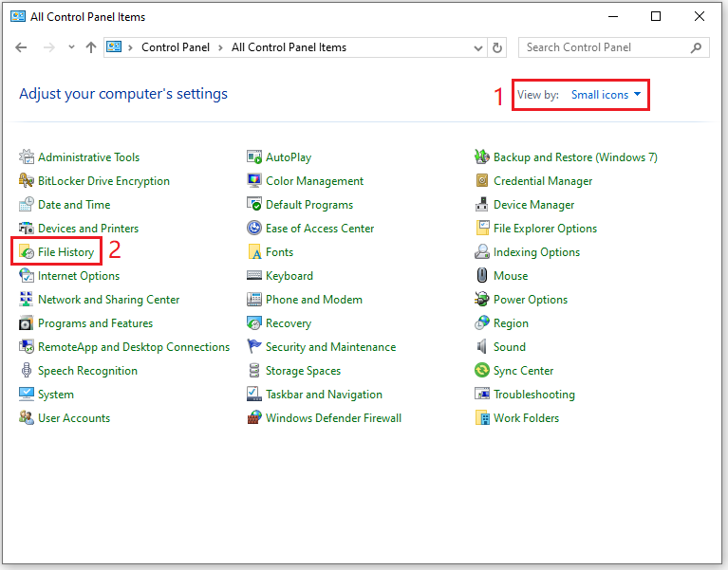This screenshot has width=728, height=570.
Task: Open Troubleshooting link
Action: [534, 394]
